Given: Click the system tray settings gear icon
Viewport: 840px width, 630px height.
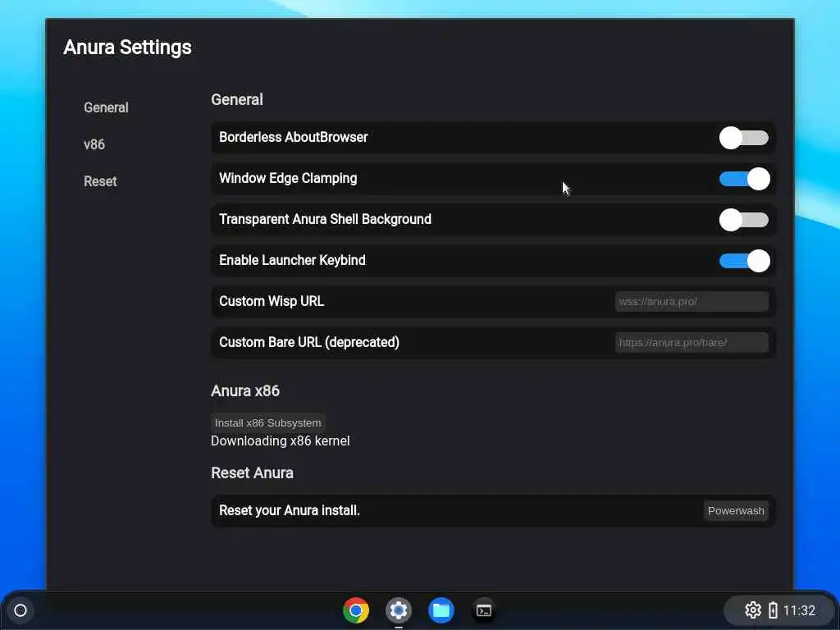Looking at the screenshot, I should click(x=753, y=610).
